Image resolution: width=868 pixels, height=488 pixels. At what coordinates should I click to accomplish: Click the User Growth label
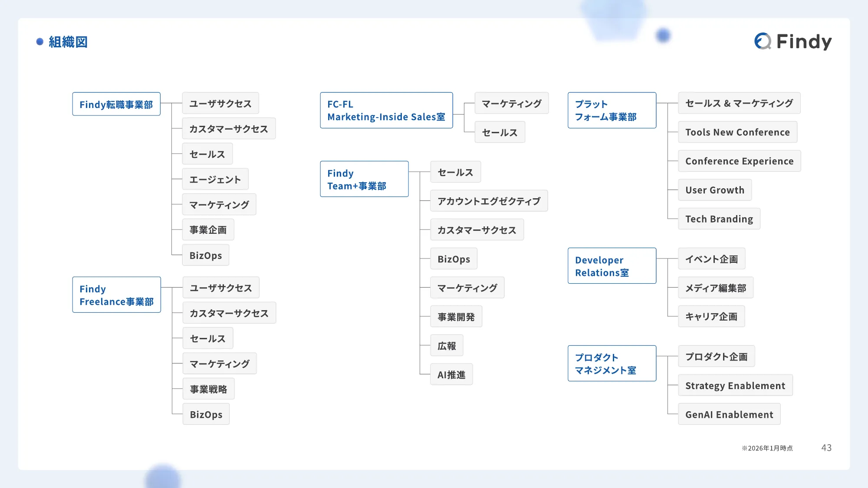coord(714,190)
